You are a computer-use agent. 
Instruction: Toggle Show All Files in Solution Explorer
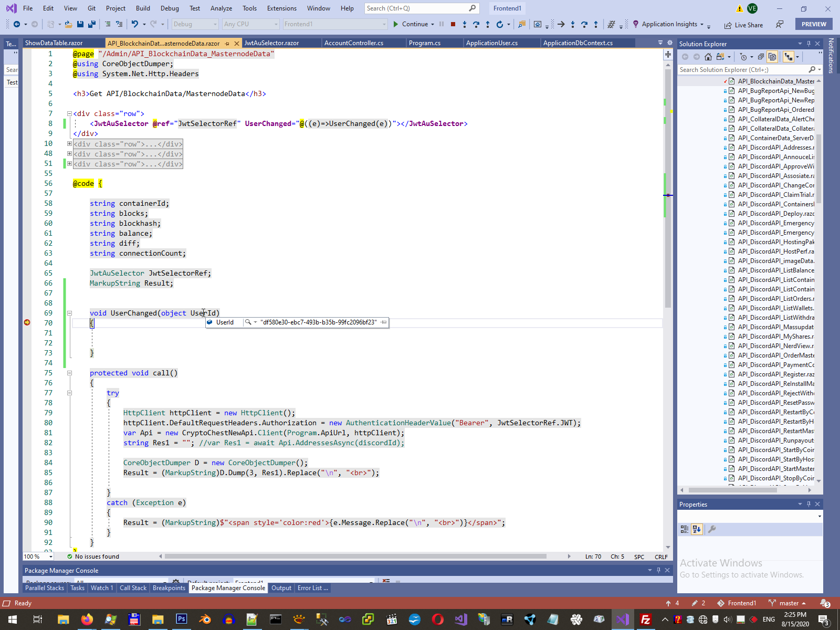coord(772,57)
